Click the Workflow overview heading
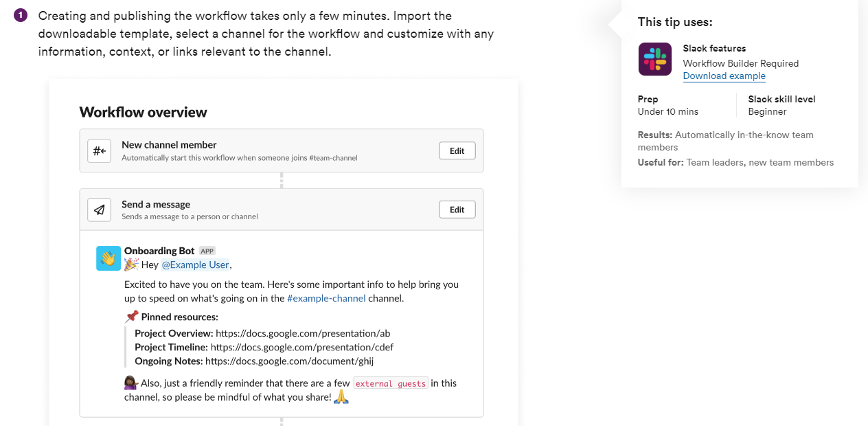 click(143, 112)
